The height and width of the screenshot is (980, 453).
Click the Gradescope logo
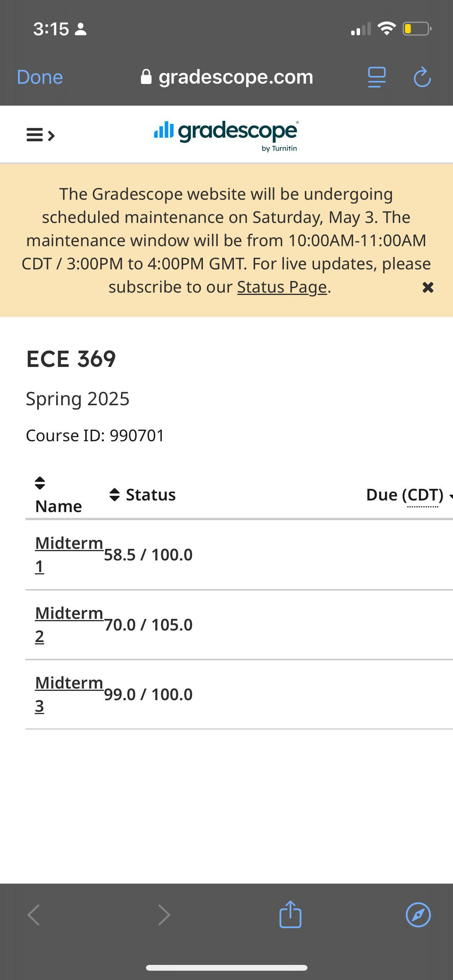(x=226, y=135)
